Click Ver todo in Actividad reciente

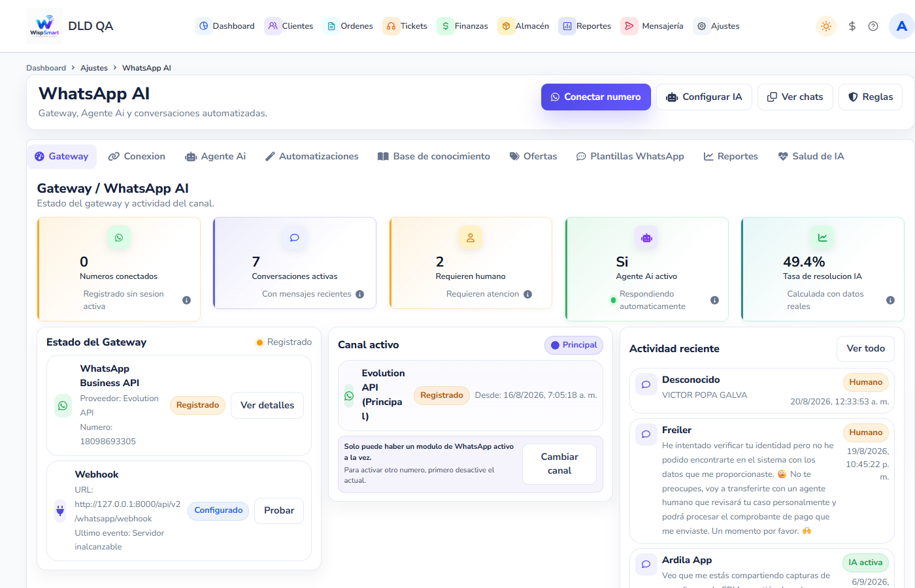pyautogui.click(x=865, y=349)
